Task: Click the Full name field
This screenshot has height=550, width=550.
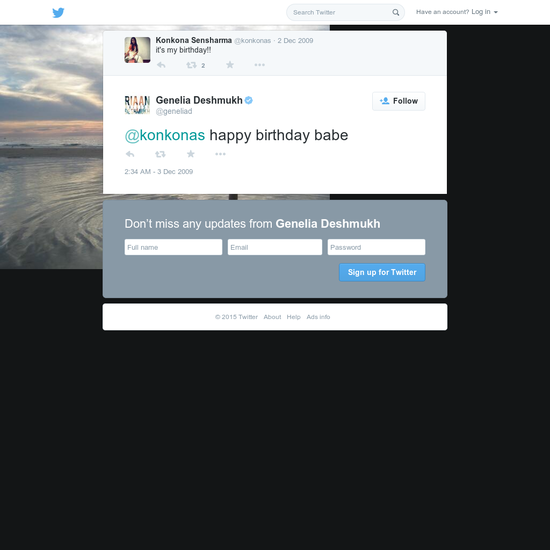Action: tap(173, 247)
